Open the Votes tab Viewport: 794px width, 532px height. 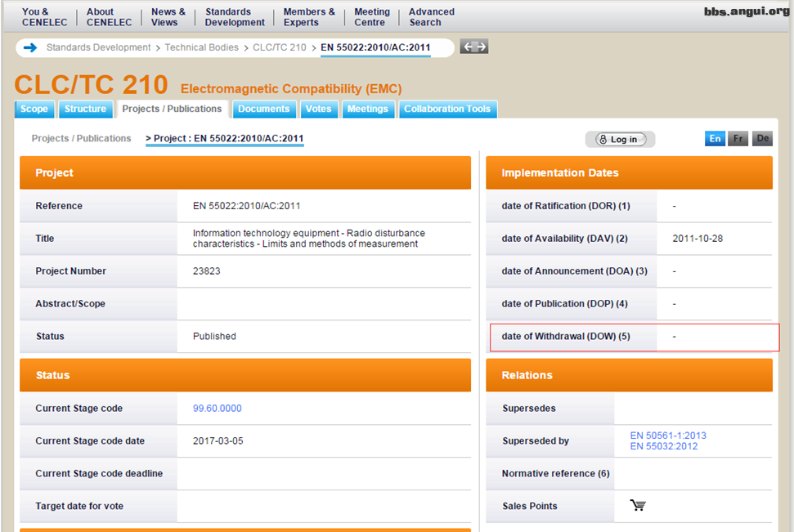(x=318, y=110)
